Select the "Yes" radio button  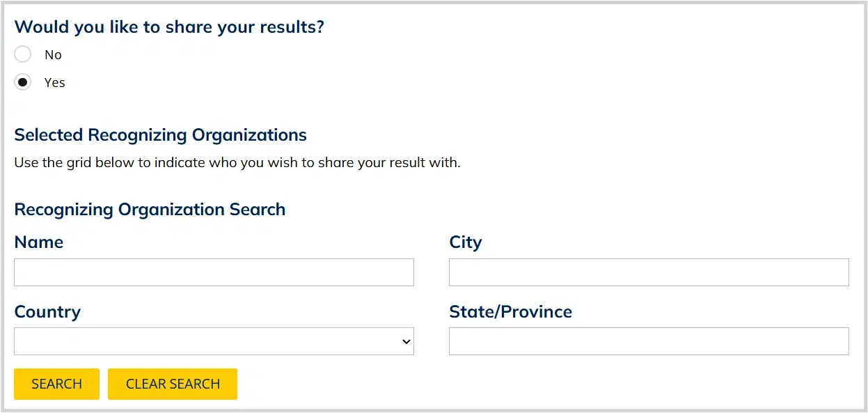click(23, 82)
